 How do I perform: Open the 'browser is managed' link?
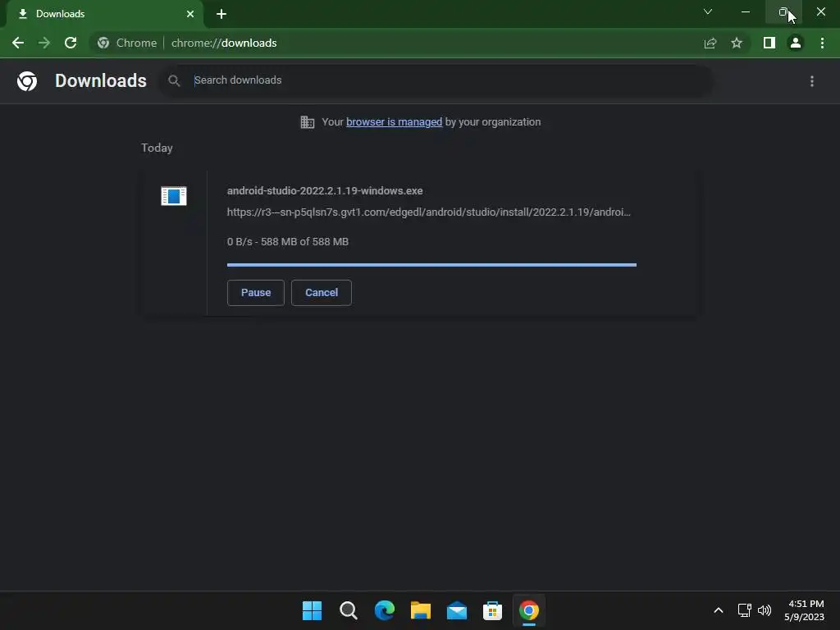395,122
